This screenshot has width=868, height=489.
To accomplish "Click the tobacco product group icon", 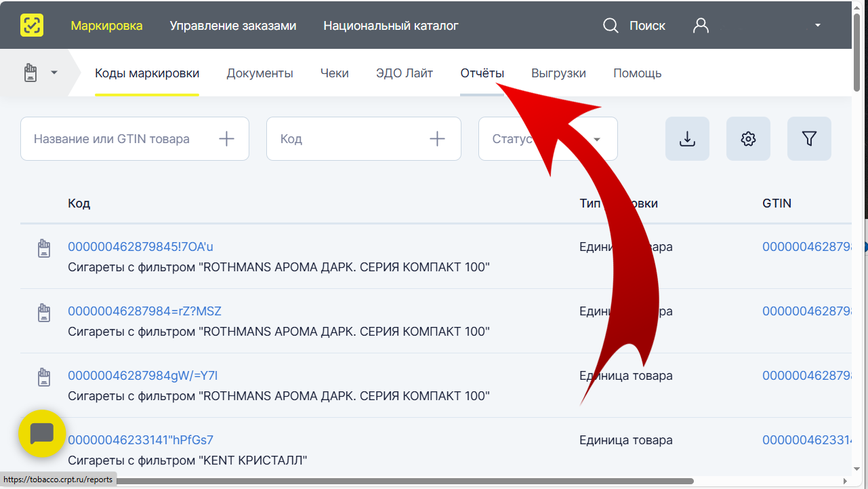I will point(30,73).
